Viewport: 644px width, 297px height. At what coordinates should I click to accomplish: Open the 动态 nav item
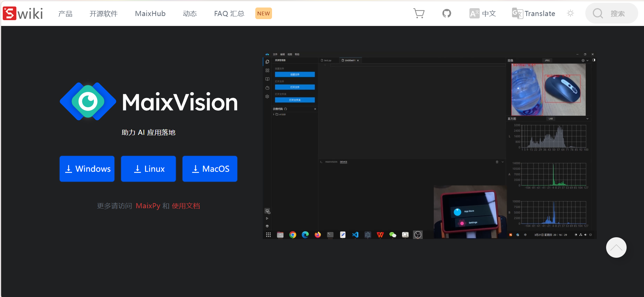point(190,14)
